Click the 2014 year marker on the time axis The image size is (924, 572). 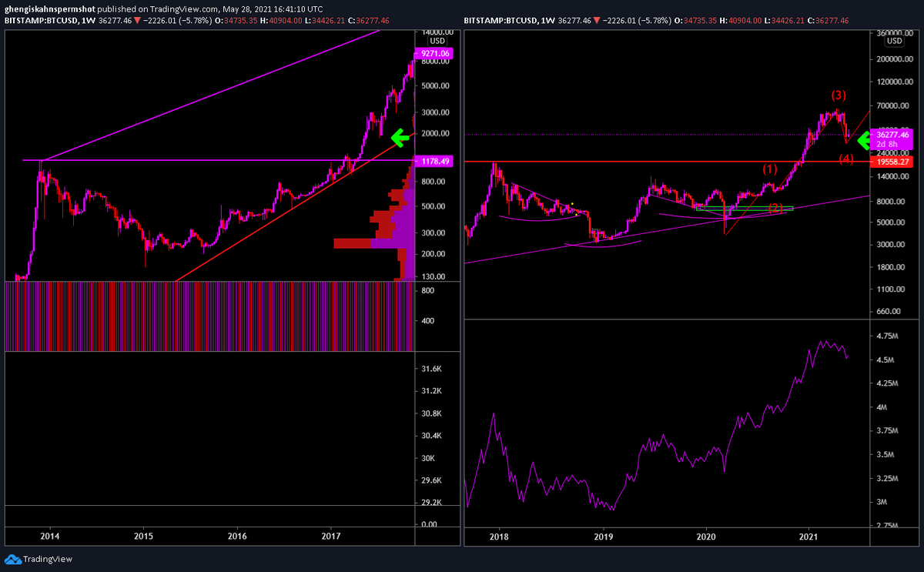[x=50, y=536]
